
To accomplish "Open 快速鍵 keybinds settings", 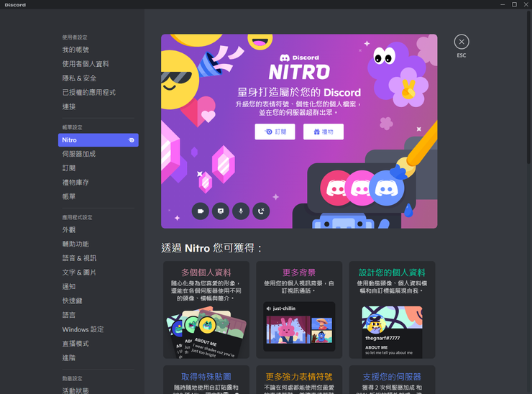I will pos(72,301).
